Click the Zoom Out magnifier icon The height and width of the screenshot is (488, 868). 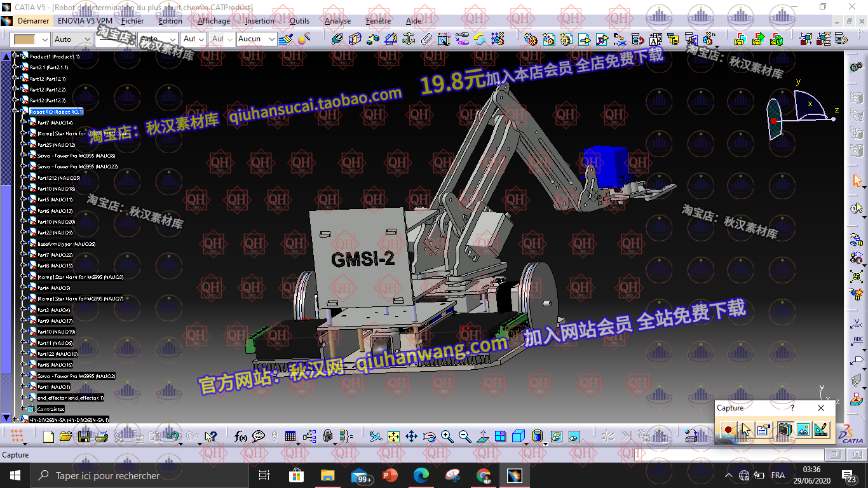465,437
